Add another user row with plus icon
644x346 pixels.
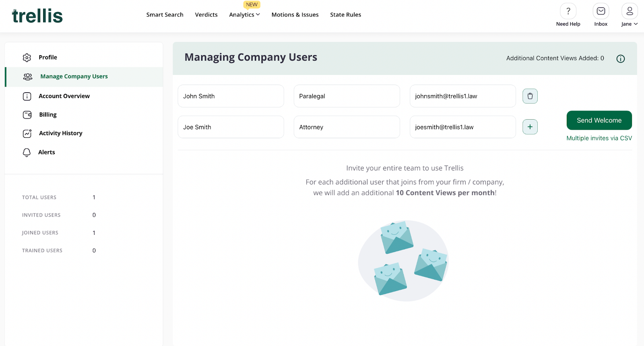point(530,127)
